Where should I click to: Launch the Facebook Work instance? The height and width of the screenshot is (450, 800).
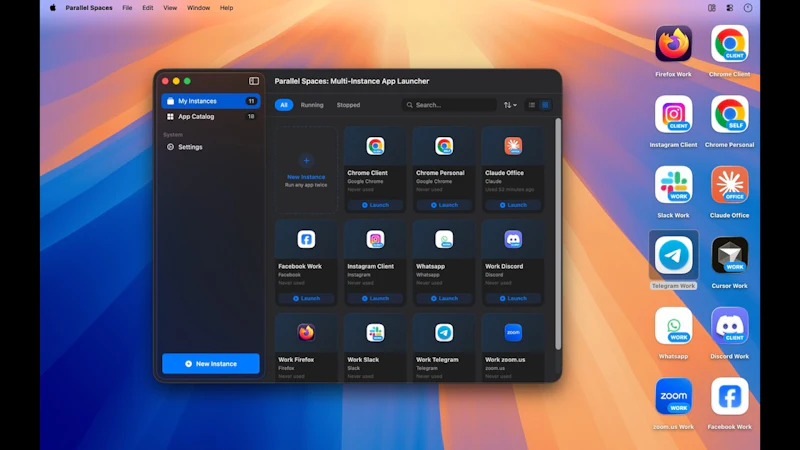[x=306, y=298]
